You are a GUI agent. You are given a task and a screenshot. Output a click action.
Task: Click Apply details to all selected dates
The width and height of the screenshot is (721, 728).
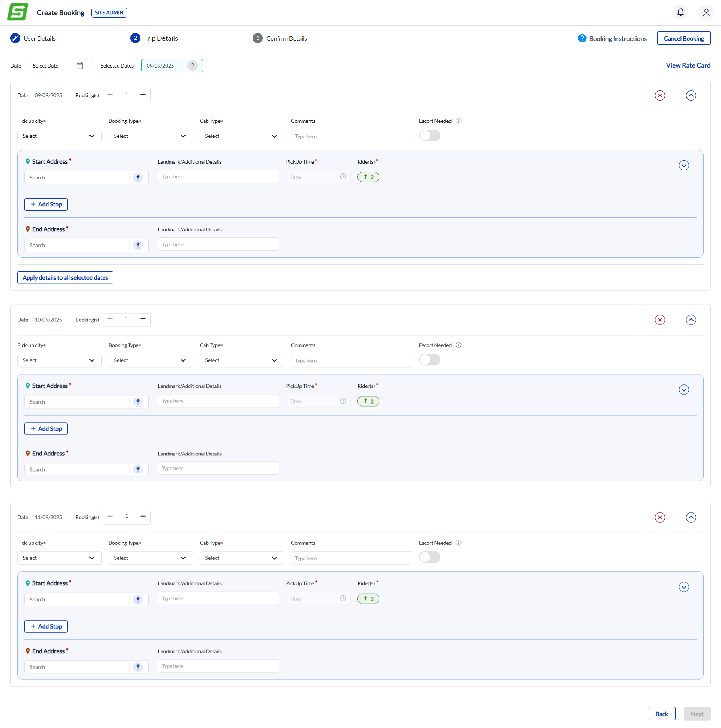coord(65,278)
